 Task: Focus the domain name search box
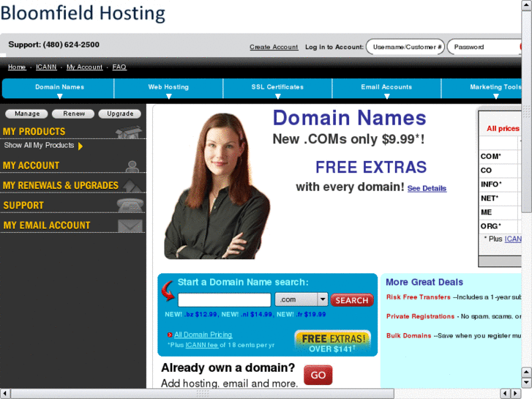pyautogui.click(x=224, y=300)
